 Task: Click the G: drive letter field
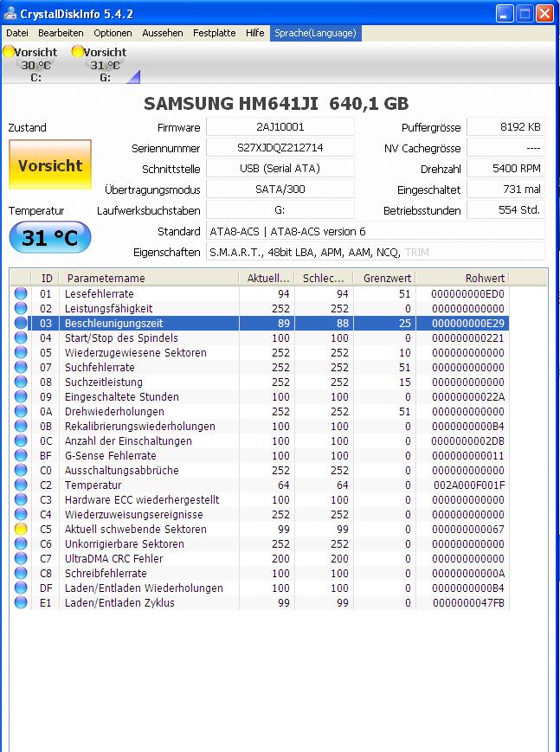(x=280, y=210)
